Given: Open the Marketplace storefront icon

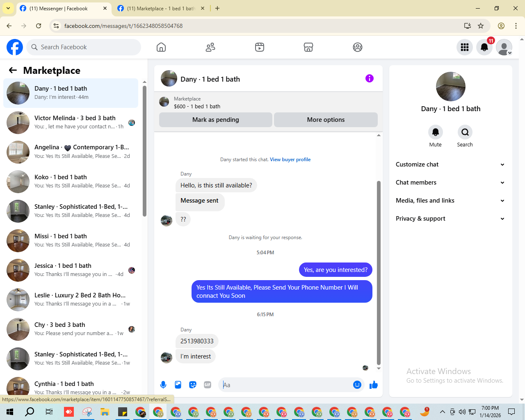Looking at the screenshot, I should pos(308,47).
